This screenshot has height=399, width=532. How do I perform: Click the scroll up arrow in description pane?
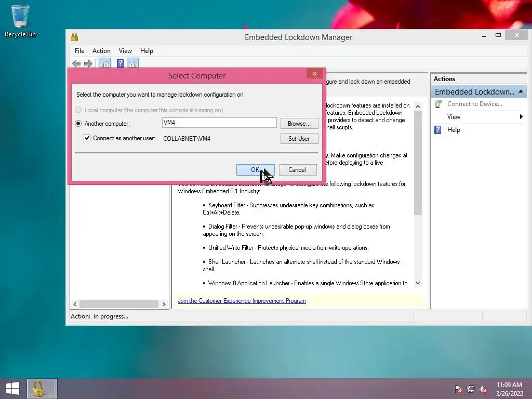pos(418,107)
